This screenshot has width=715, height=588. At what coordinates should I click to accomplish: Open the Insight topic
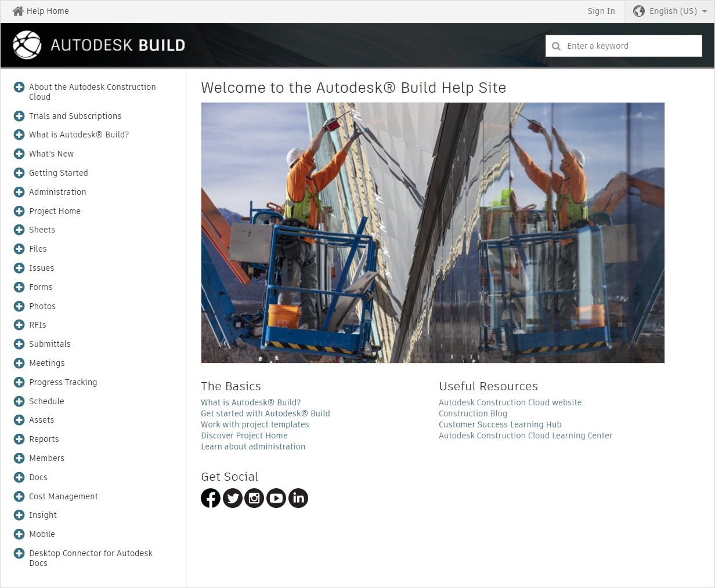43,515
